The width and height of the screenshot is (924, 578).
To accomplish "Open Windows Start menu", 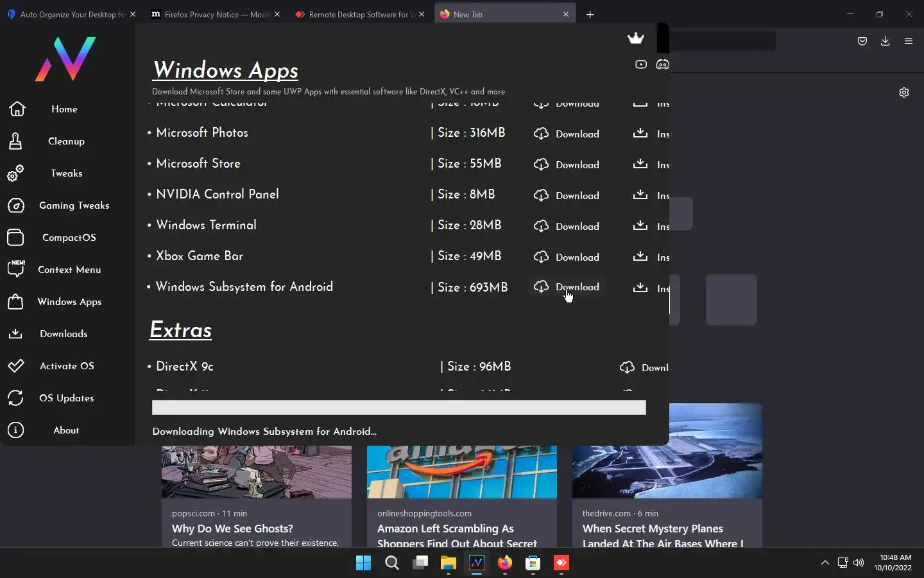I will coord(363,563).
